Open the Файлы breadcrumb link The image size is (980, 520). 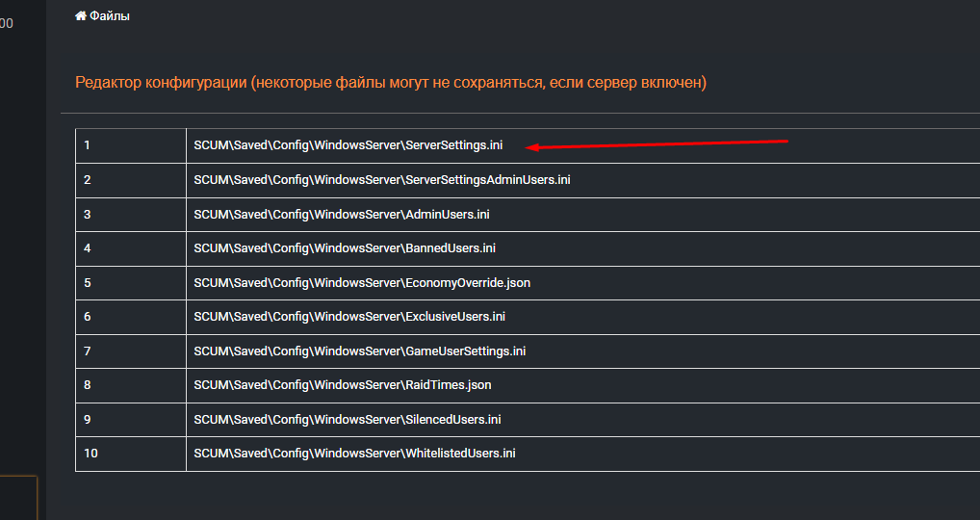click(x=110, y=16)
